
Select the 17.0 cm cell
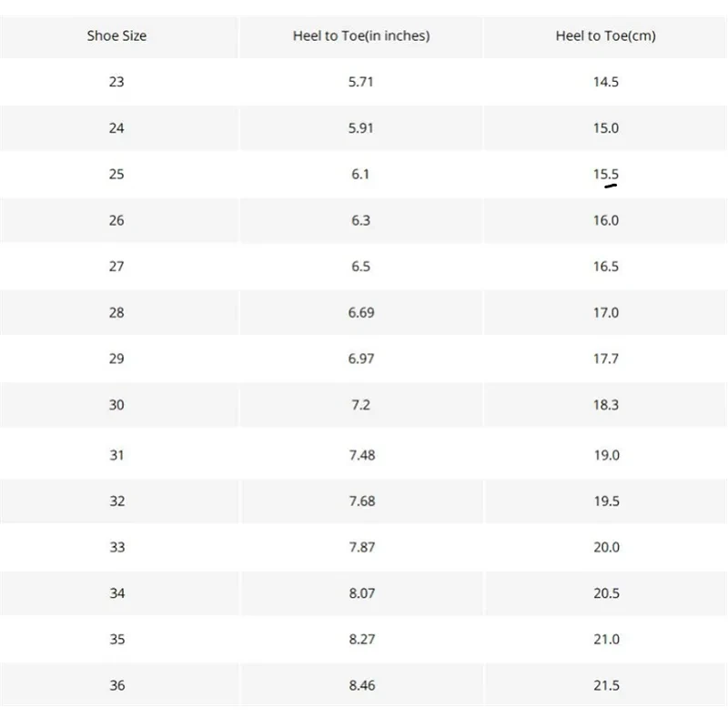click(x=606, y=313)
